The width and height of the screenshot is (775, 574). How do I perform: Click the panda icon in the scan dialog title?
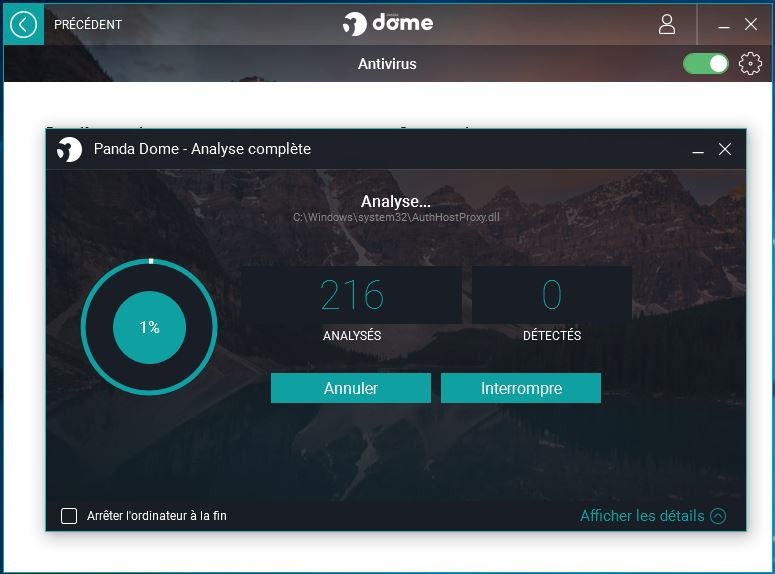(x=69, y=149)
